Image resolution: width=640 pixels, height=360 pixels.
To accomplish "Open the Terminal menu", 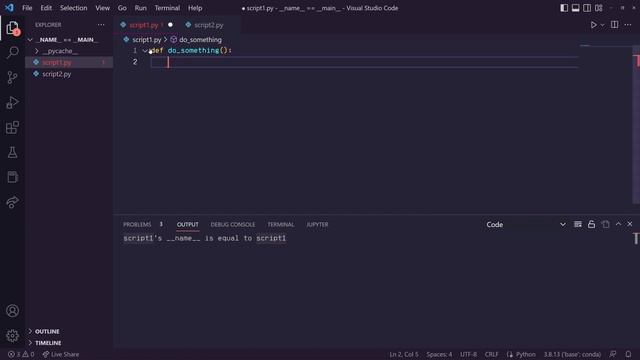I will coord(167,8).
